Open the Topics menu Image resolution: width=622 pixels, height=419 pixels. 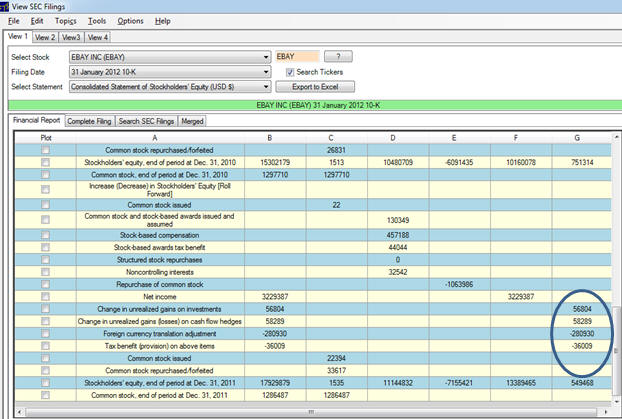65,21
